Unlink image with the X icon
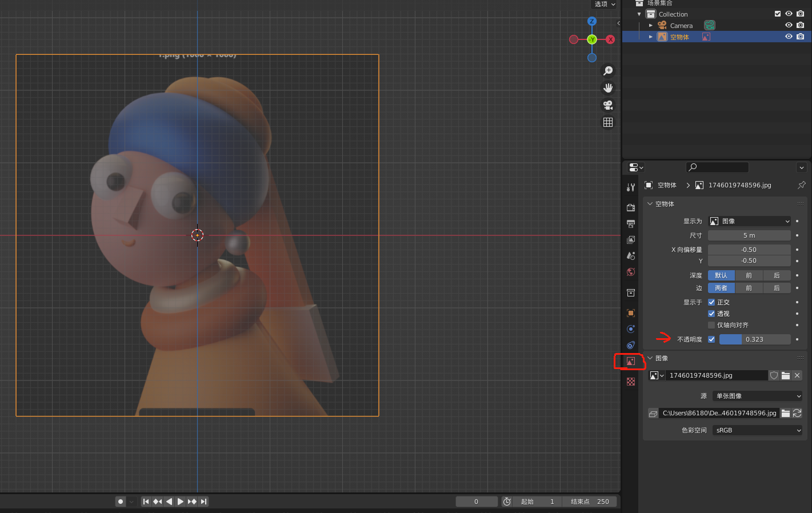 tap(797, 375)
